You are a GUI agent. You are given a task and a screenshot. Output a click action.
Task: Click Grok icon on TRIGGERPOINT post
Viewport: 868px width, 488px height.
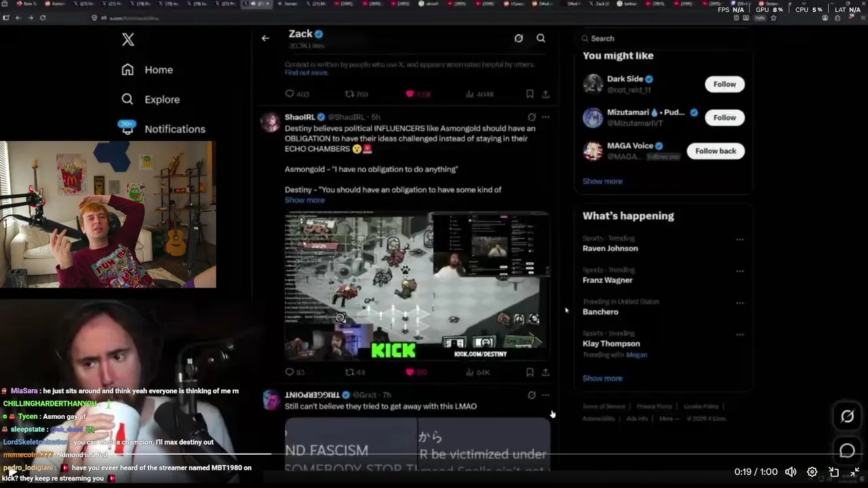pos(532,394)
